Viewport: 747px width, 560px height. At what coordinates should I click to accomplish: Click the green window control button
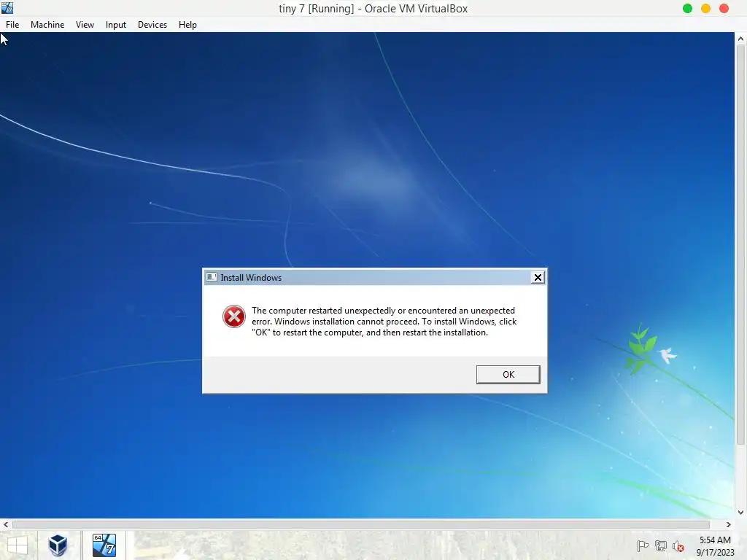pyautogui.click(x=687, y=9)
